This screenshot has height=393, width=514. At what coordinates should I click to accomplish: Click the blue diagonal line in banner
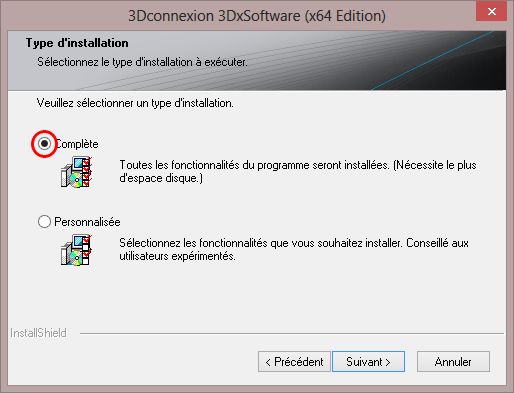tap(432, 60)
